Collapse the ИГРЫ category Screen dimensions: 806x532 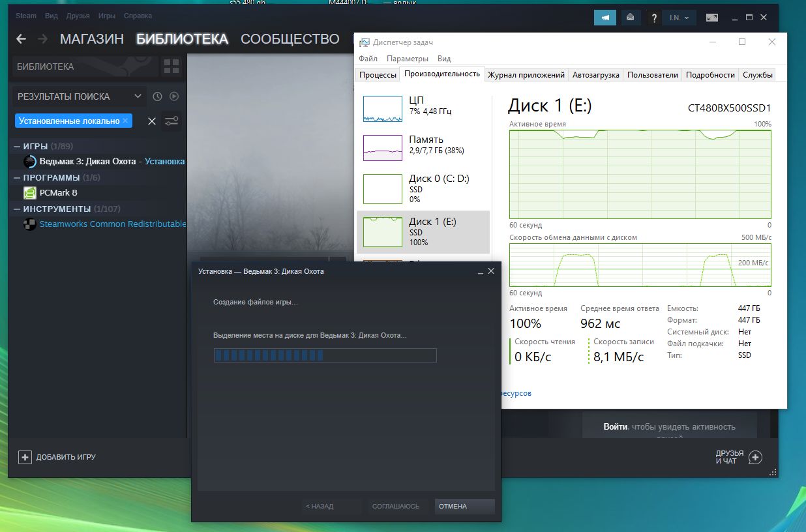[17, 146]
